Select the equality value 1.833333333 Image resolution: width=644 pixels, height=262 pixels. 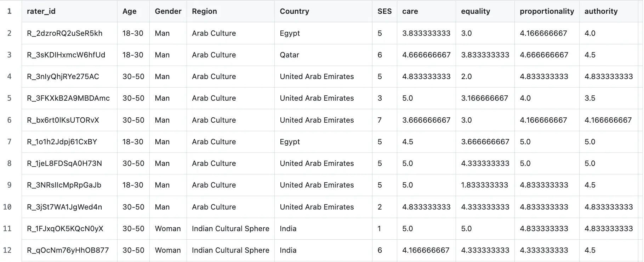484,185
